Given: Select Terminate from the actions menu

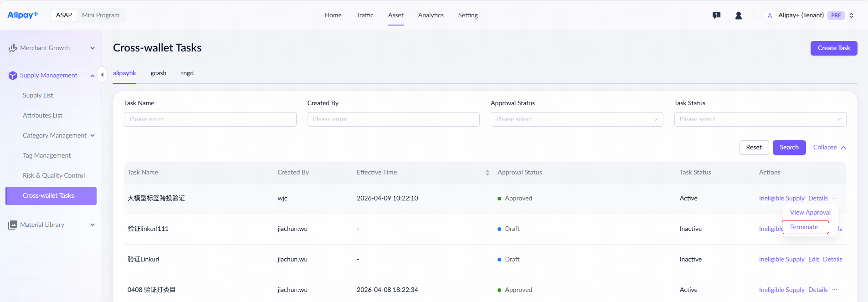Looking at the screenshot, I should tap(804, 227).
